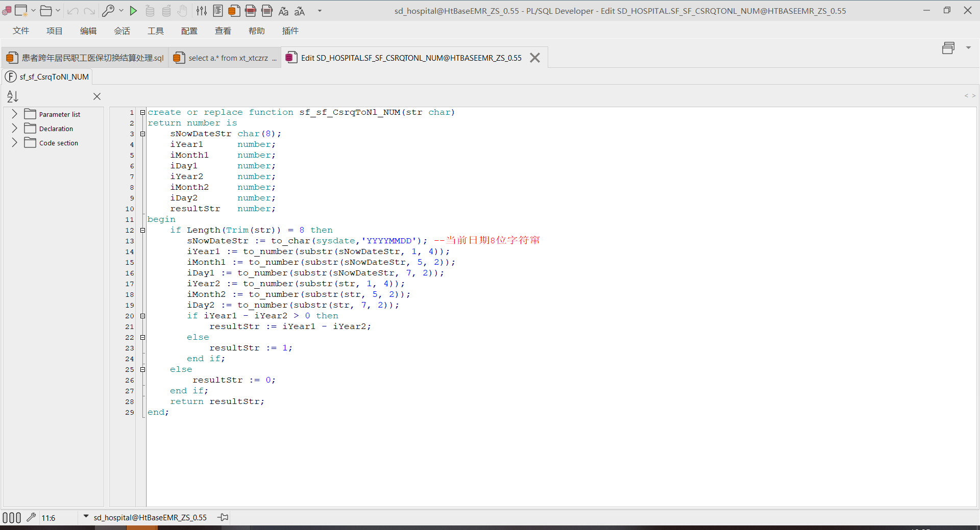Expand the Parameter list tree node
Image resolution: width=980 pixels, height=530 pixels.
tap(14, 114)
